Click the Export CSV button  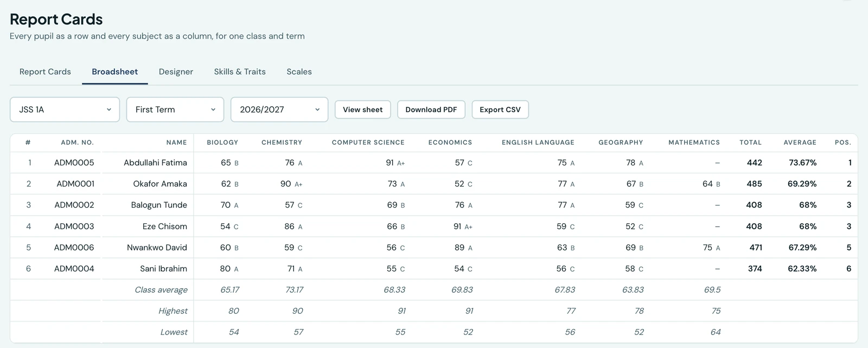(x=500, y=109)
